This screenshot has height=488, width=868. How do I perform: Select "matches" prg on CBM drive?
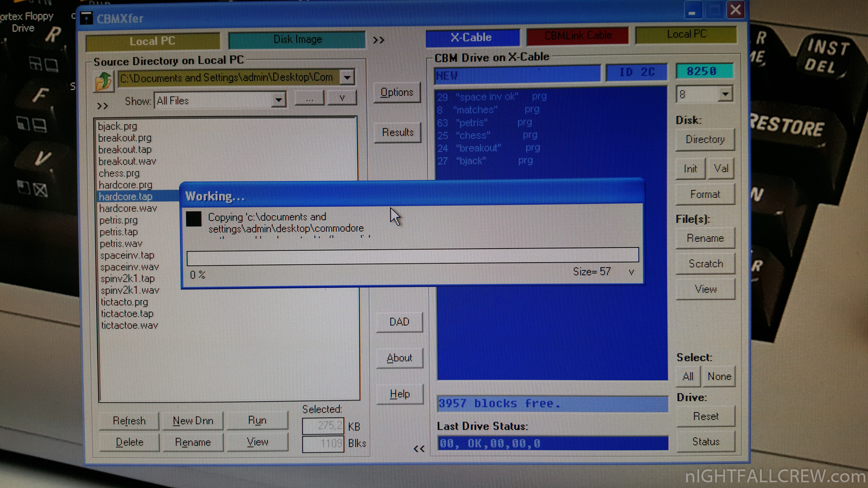click(x=488, y=110)
